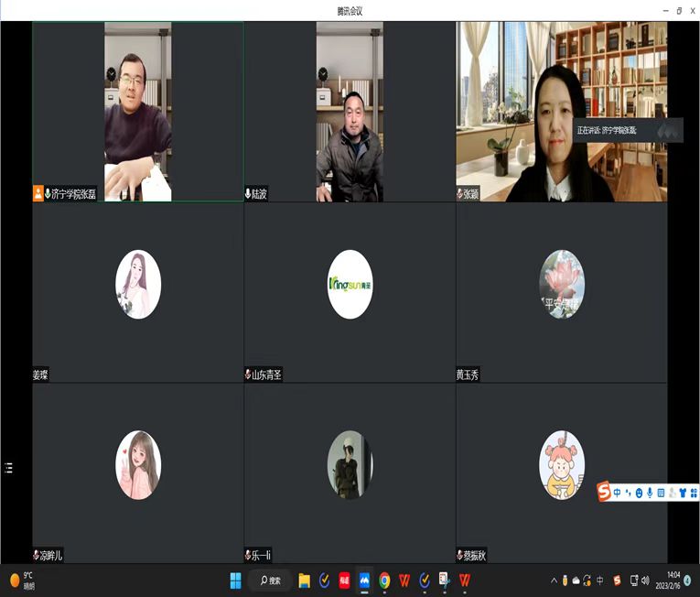Open Sogou soft keyboard icon

pos(661,493)
